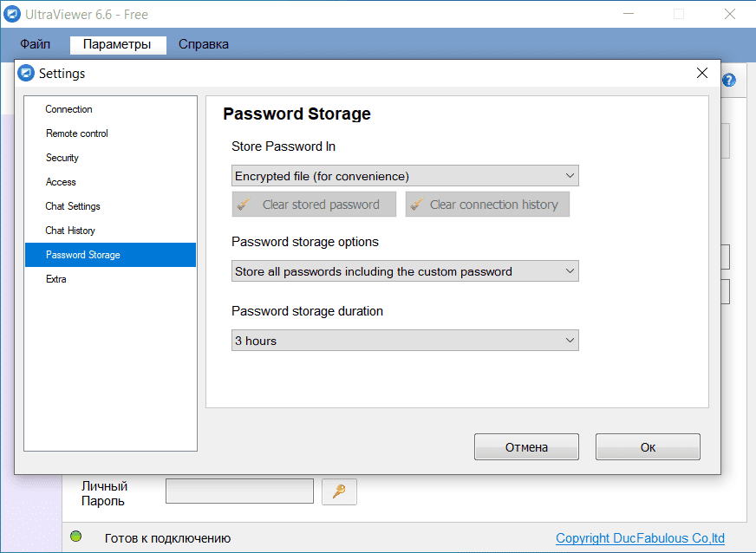Image resolution: width=756 pixels, height=553 pixels.
Task: Click the key icon next to personal password
Action: (339, 491)
